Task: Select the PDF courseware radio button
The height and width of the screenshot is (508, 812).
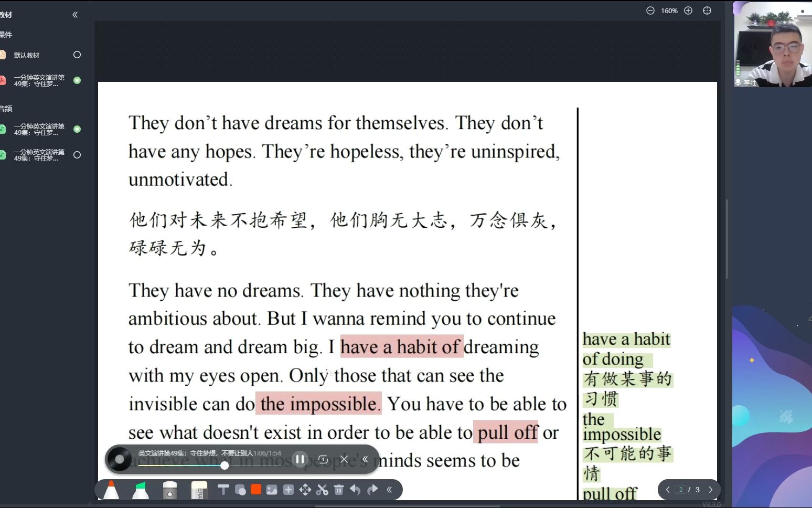Action: click(x=77, y=80)
